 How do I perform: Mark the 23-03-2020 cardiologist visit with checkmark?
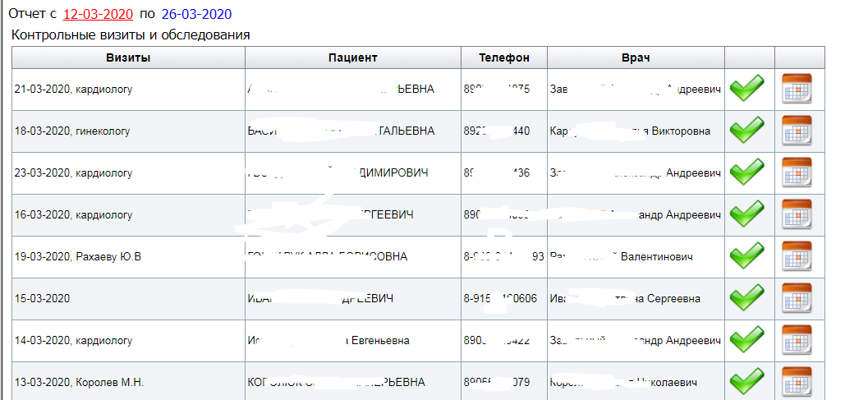[x=747, y=172]
